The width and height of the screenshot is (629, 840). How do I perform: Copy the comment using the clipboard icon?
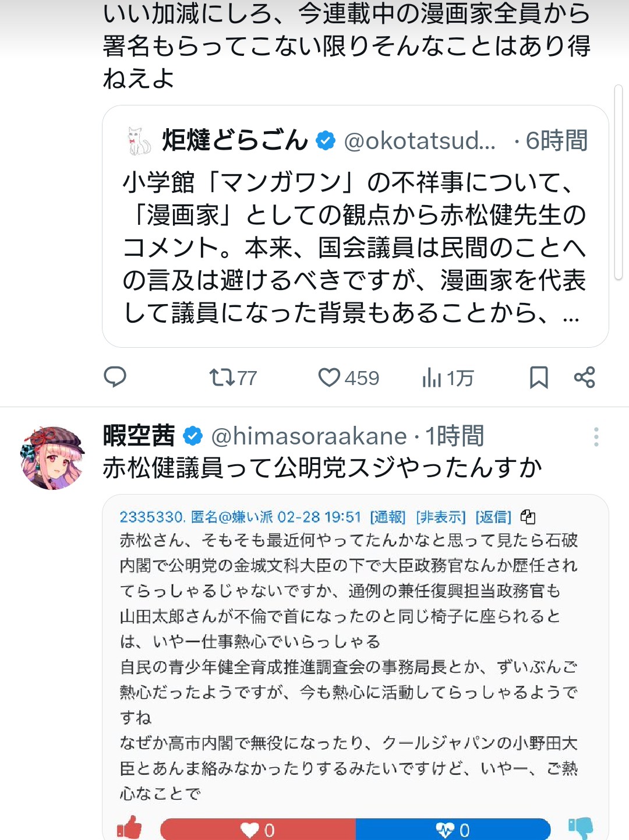528,517
